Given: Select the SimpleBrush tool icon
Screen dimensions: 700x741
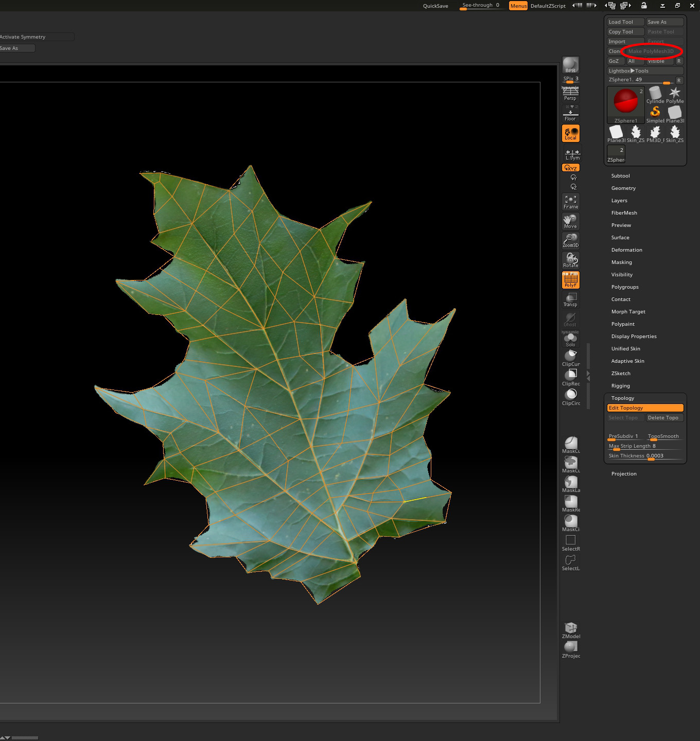Looking at the screenshot, I should [655, 115].
